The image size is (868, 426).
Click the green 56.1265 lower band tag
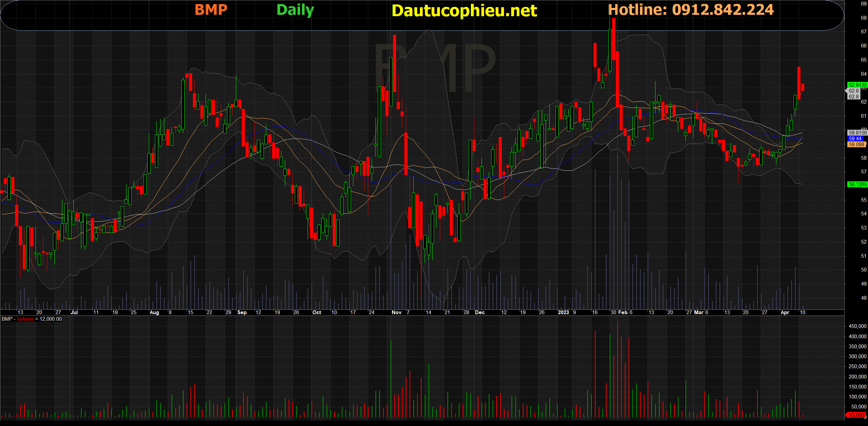pos(857,184)
